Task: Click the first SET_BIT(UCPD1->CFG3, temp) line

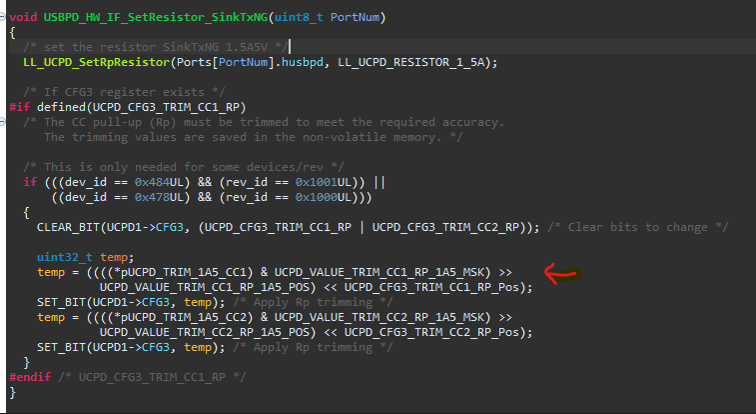Action: [x=131, y=302]
